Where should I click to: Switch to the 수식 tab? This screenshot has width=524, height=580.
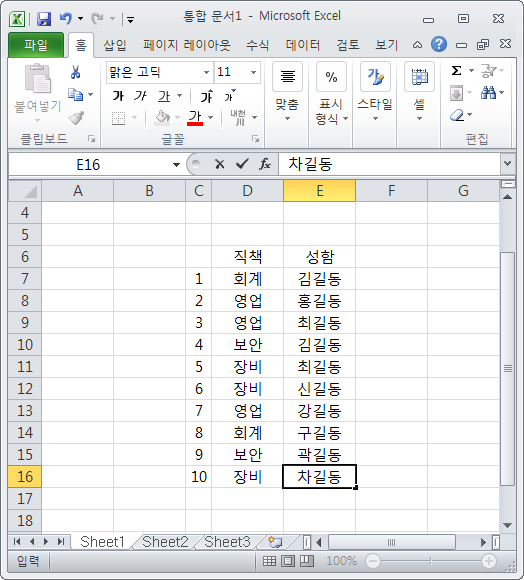pyautogui.click(x=257, y=45)
